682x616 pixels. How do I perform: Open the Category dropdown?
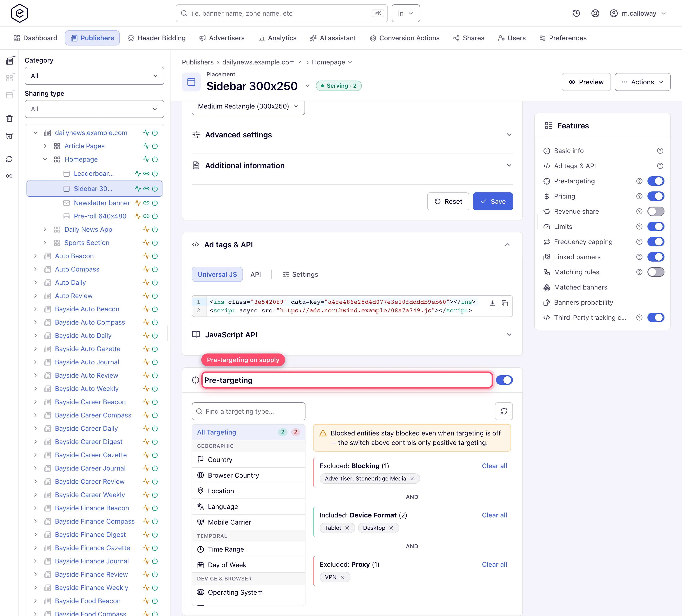tap(94, 76)
